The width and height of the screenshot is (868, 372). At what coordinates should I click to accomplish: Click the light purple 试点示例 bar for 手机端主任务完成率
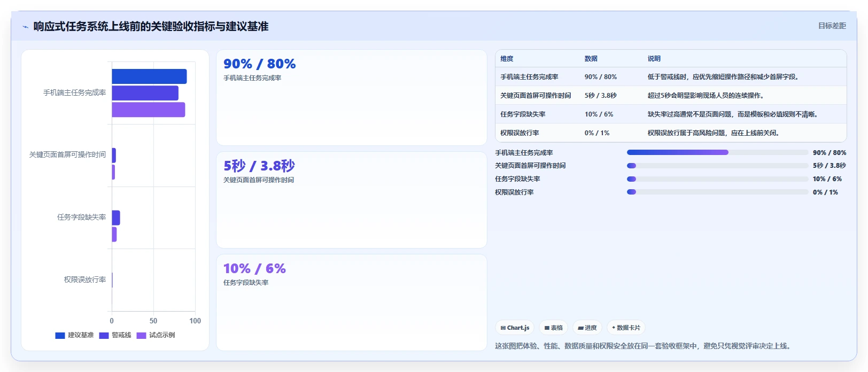tap(148, 110)
